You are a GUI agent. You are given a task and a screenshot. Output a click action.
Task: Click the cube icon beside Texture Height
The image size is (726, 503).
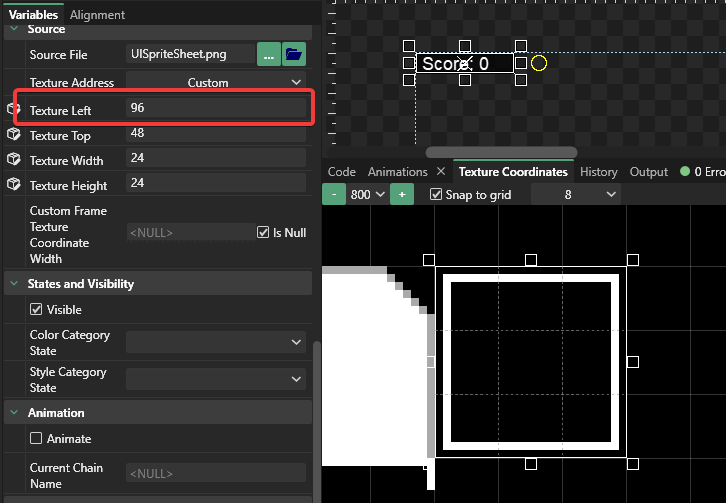(14, 184)
